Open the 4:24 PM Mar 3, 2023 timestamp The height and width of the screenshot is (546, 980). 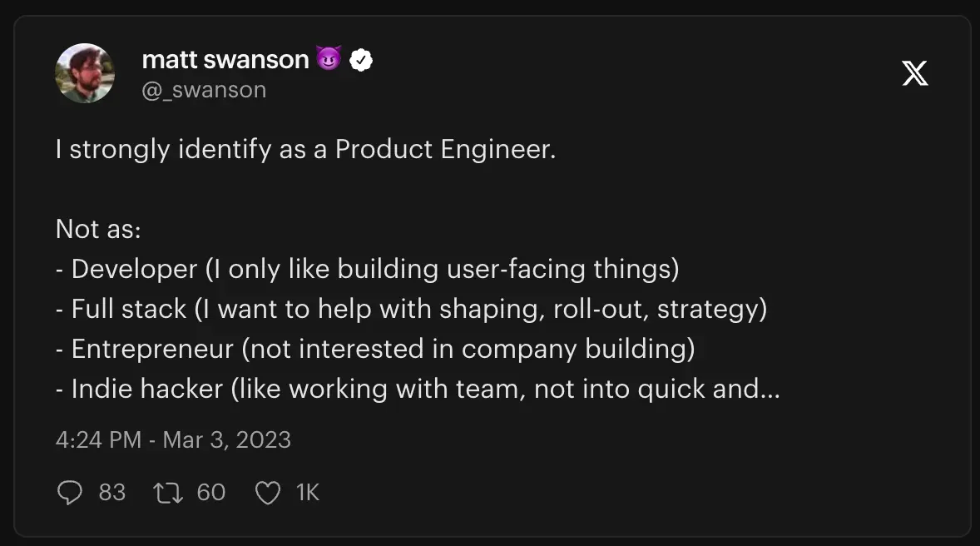[x=173, y=439]
